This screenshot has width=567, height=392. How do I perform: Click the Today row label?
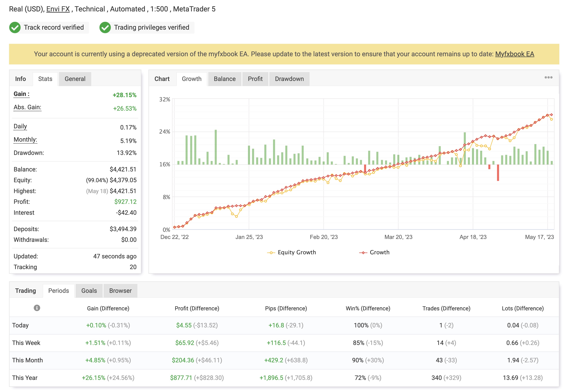pyautogui.click(x=20, y=325)
